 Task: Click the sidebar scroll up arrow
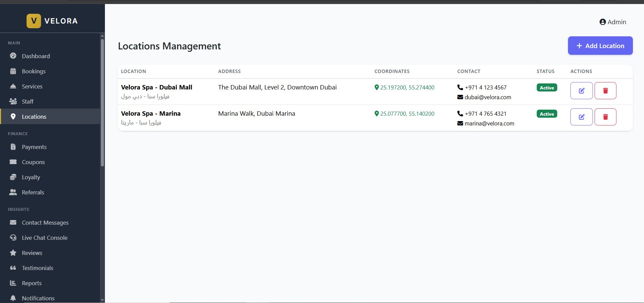pos(102,36)
